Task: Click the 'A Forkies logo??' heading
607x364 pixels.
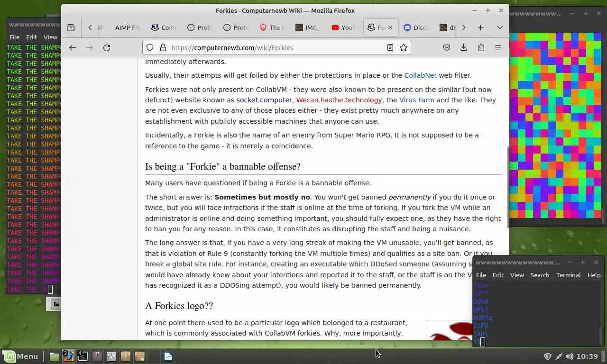Action: 179,306
